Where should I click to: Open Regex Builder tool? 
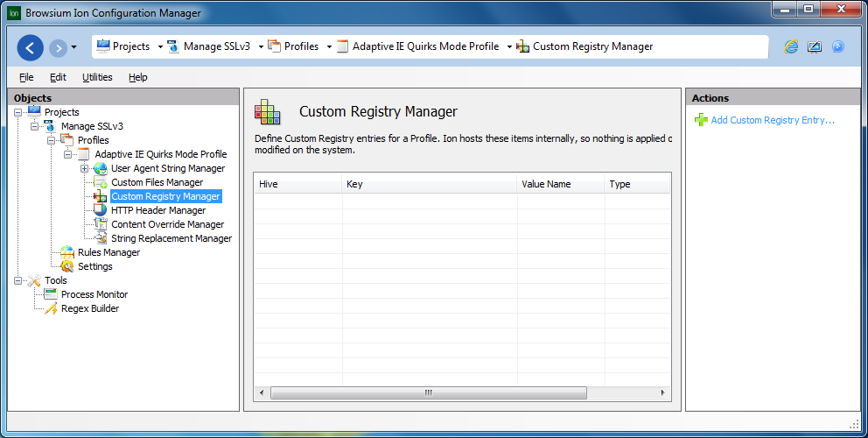[90, 308]
